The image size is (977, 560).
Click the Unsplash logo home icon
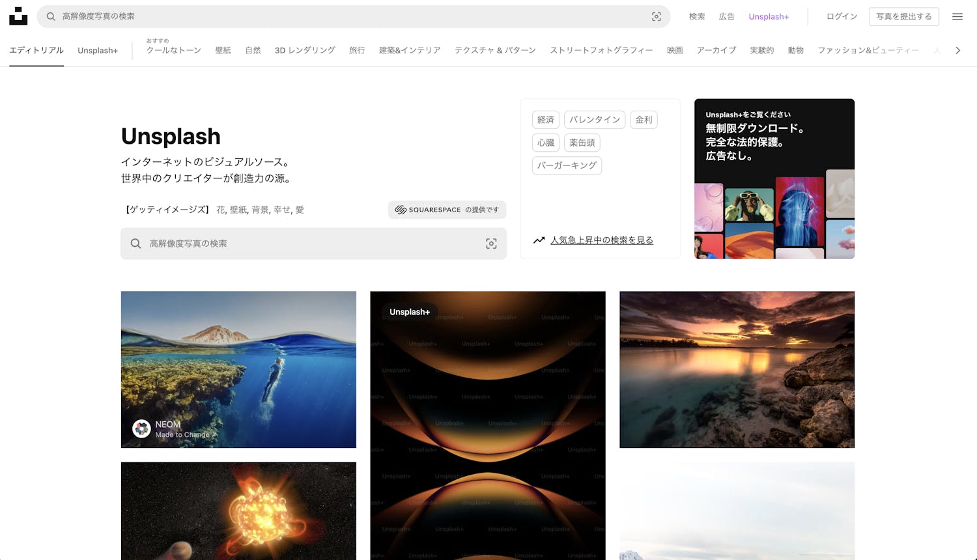tap(18, 16)
